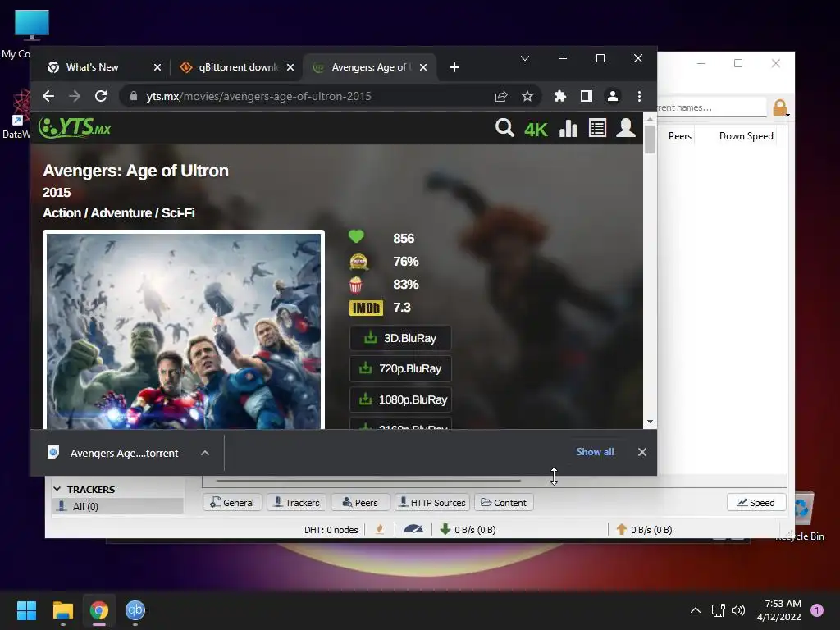Click the upload speed status in qBittorrent
This screenshot has width=840, height=630.
[x=644, y=529]
